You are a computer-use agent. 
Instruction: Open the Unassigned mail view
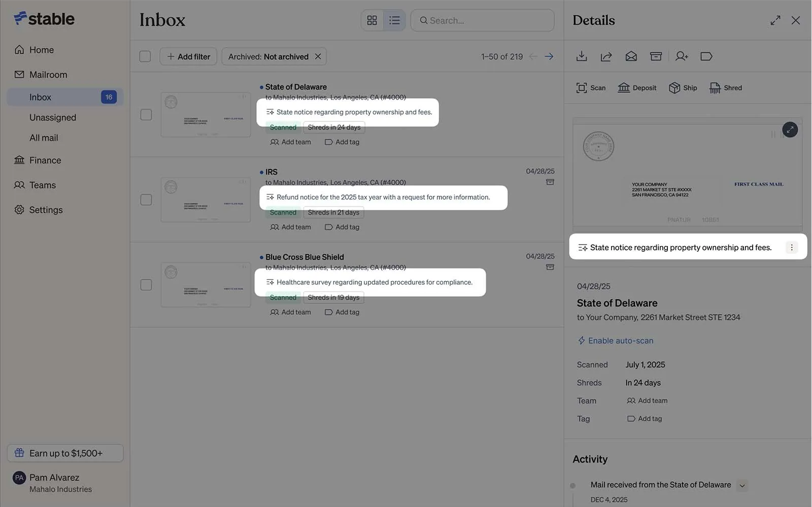pos(53,117)
